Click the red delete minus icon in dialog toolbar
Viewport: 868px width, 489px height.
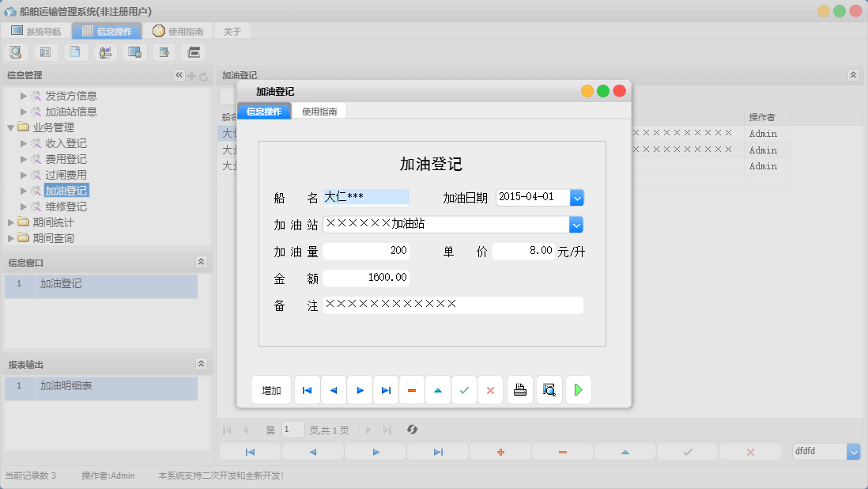pyautogui.click(x=412, y=389)
